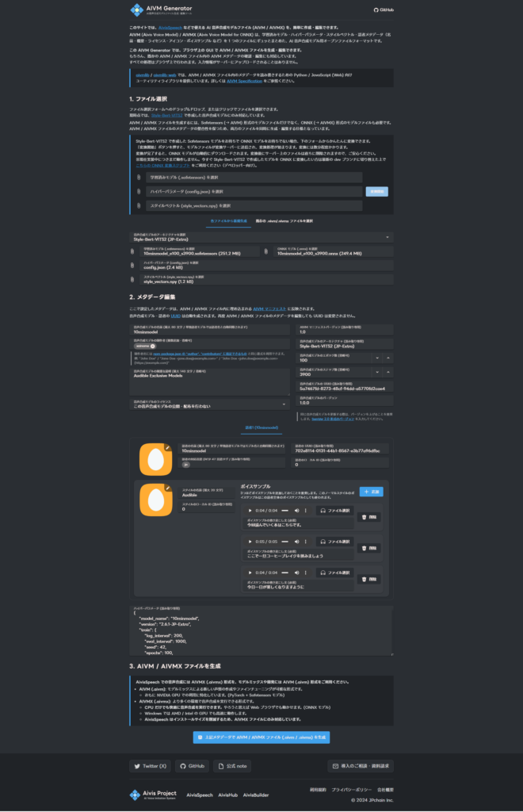Add a new voice sample
This screenshot has width=523, height=812.
[x=371, y=492]
